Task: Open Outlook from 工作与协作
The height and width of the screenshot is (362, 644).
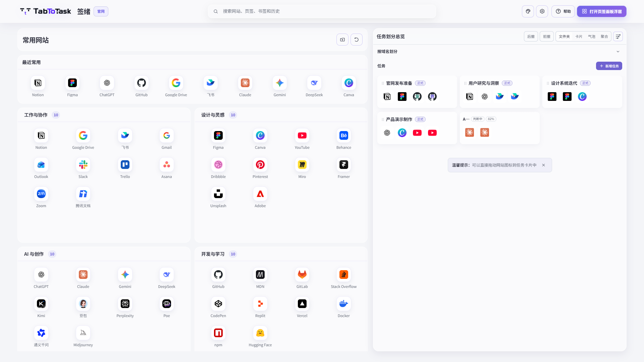Action: (41, 165)
